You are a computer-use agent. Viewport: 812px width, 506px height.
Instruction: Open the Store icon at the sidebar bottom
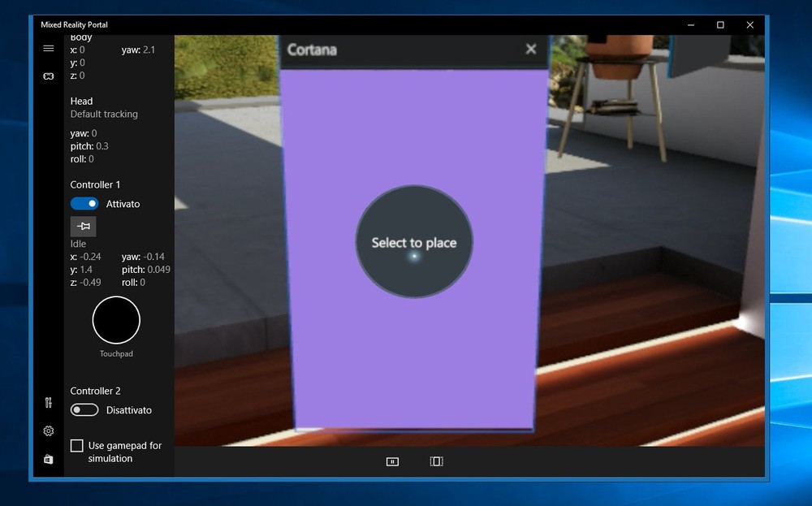click(x=48, y=460)
